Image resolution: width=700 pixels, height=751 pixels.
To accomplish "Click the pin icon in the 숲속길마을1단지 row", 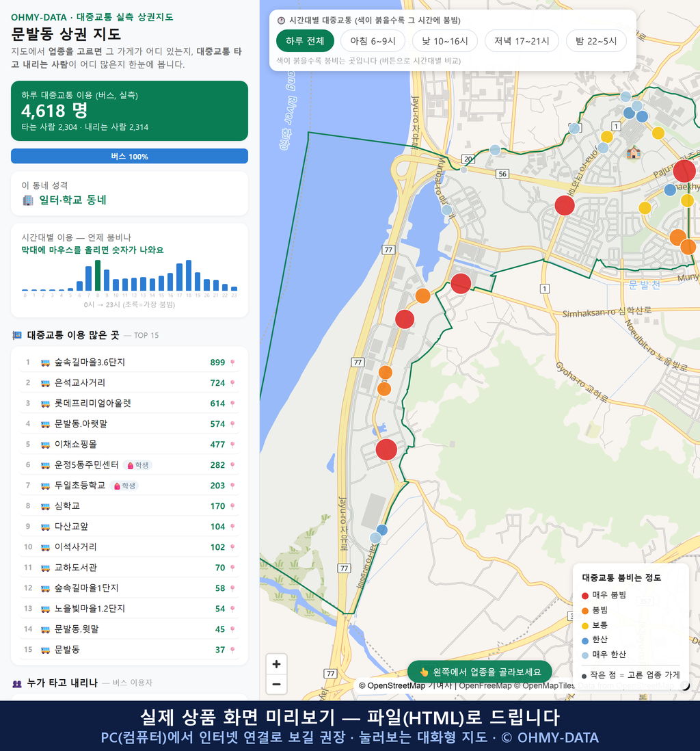I will pyautogui.click(x=232, y=588).
